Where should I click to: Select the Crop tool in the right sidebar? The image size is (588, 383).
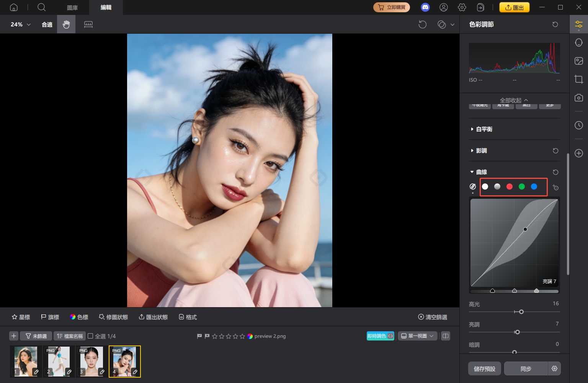point(578,79)
